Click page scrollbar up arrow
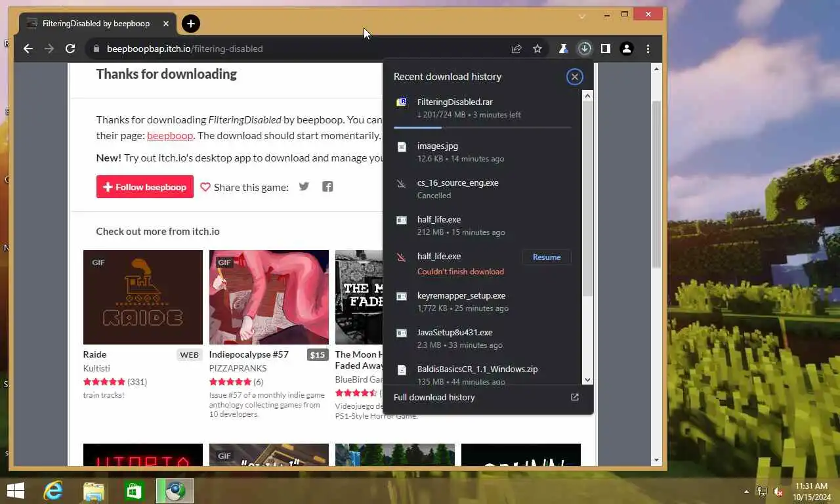The width and height of the screenshot is (840, 504). coord(657,68)
